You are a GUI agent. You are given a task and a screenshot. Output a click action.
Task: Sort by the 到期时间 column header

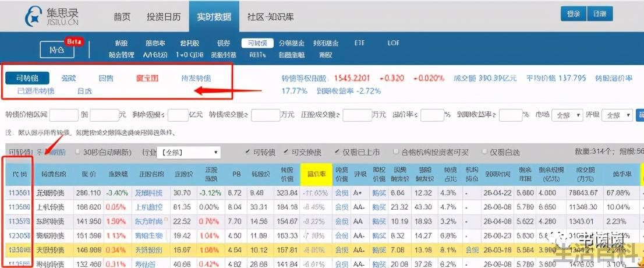point(497,174)
